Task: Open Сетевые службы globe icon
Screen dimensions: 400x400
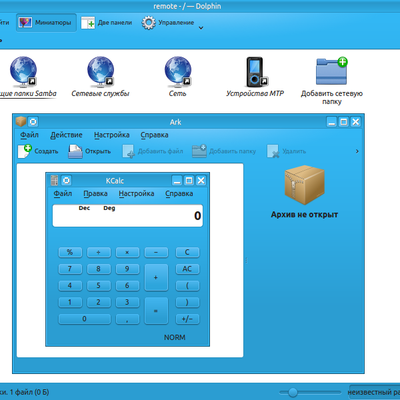Action: click(x=100, y=71)
